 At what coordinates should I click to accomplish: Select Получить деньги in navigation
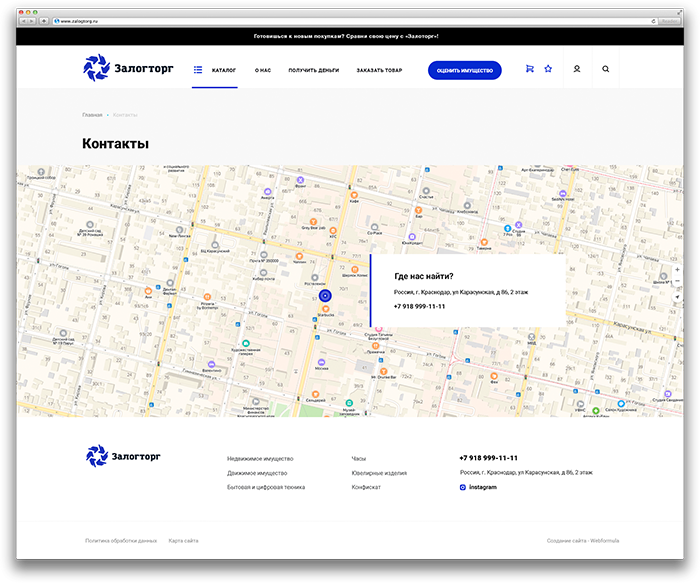313,70
